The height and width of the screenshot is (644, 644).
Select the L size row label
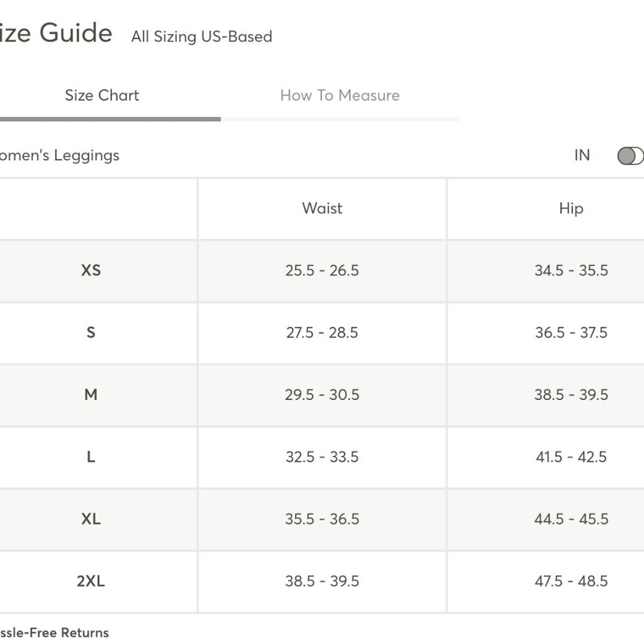(91, 457)
